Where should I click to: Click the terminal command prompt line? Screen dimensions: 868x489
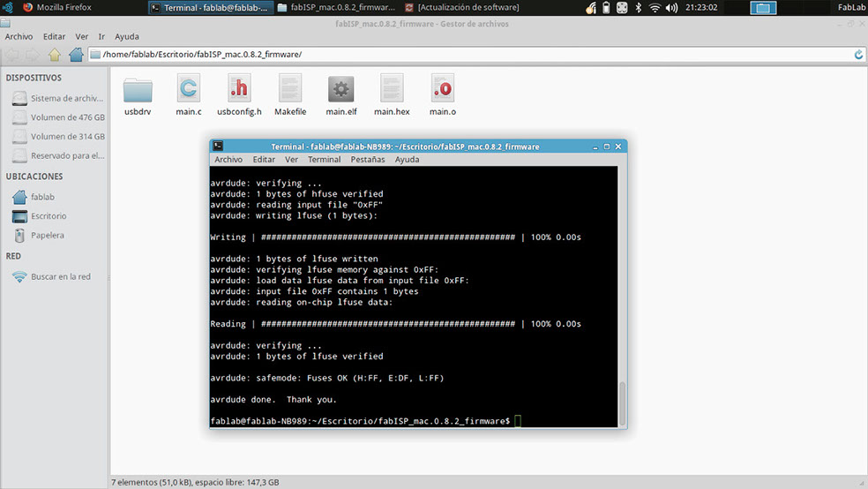click(365, 421)
